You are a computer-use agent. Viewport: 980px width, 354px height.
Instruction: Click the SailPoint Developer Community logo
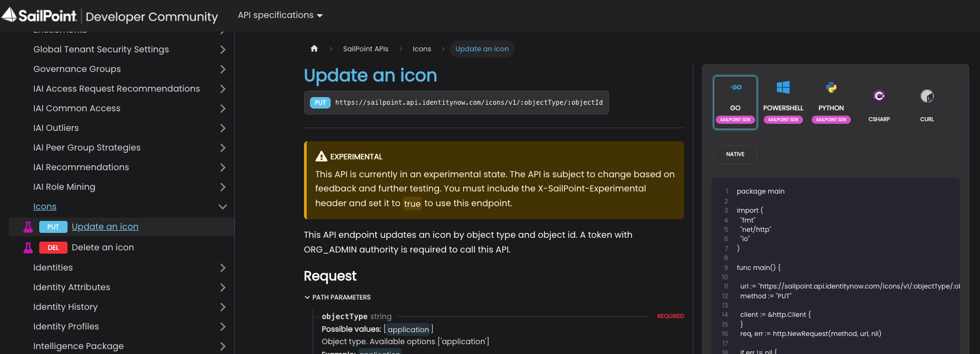(109, 15)
